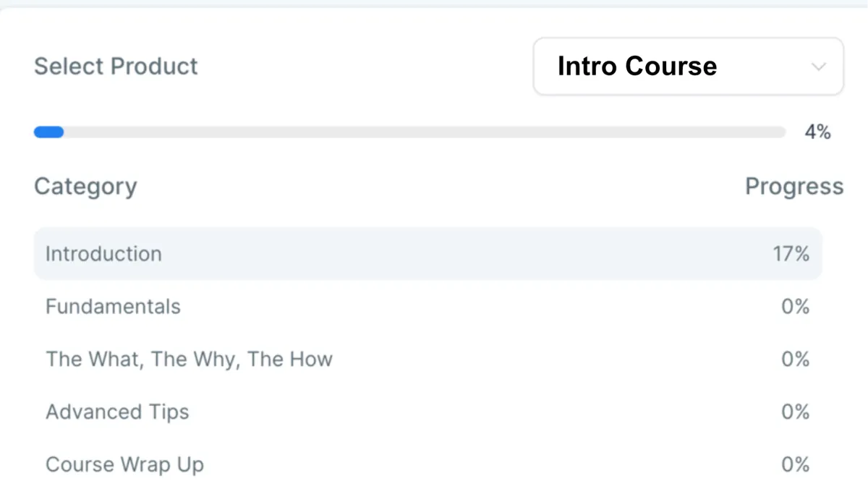Select the Introduction category row
This screenshot has width=868, height=489.
point(427,254)
